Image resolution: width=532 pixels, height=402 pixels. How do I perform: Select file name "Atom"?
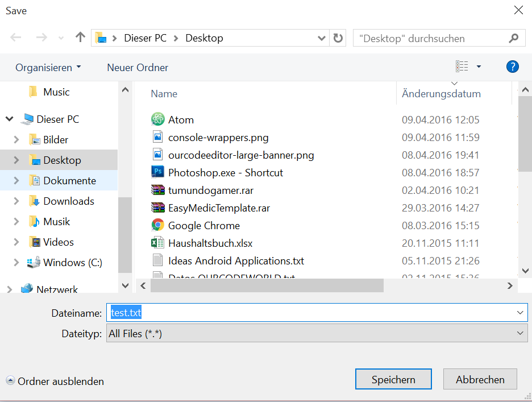point(181,120)
